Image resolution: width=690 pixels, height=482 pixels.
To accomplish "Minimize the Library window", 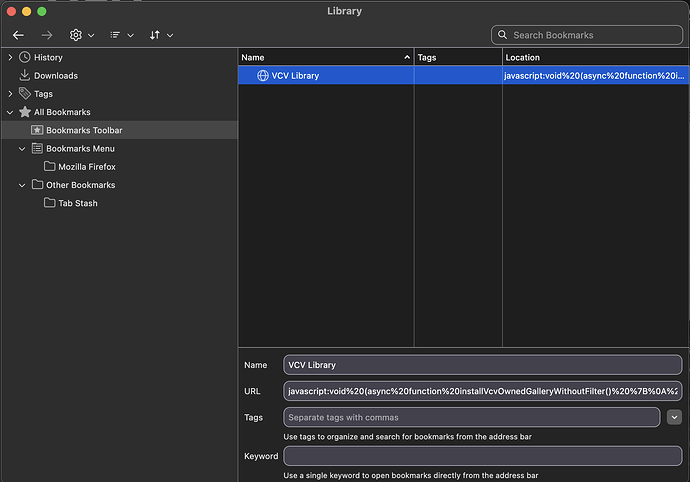I will (x=26, y=11).
